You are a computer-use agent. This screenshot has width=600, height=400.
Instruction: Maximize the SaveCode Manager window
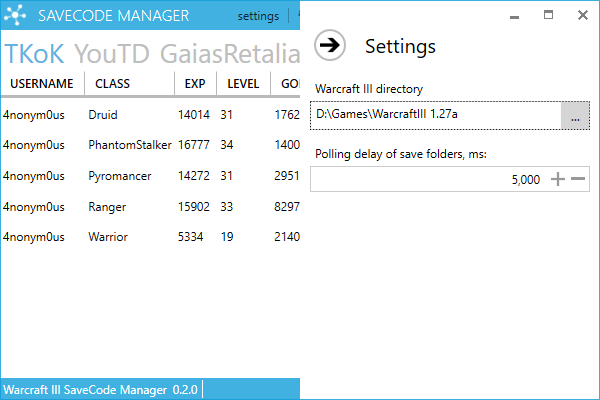[548, 15]
